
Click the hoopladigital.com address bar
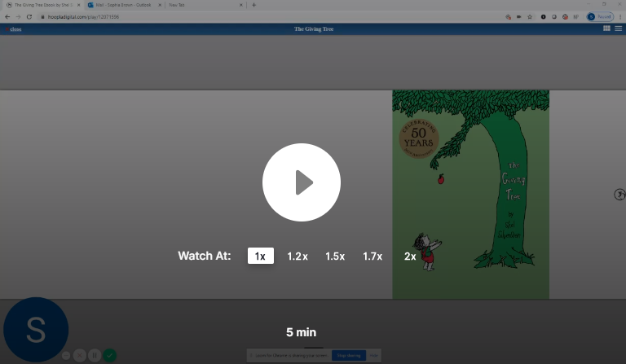pyautogui.click(x=271, y=17)
